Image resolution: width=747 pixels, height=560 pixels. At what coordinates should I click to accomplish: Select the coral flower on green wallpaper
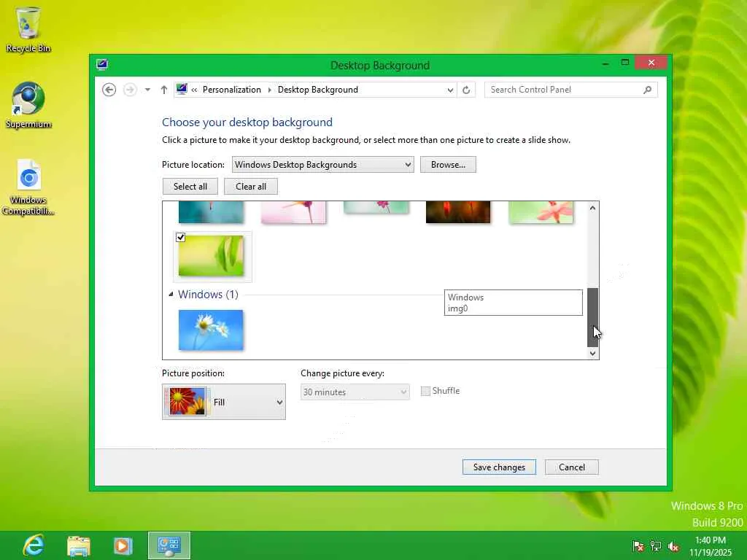541,212
